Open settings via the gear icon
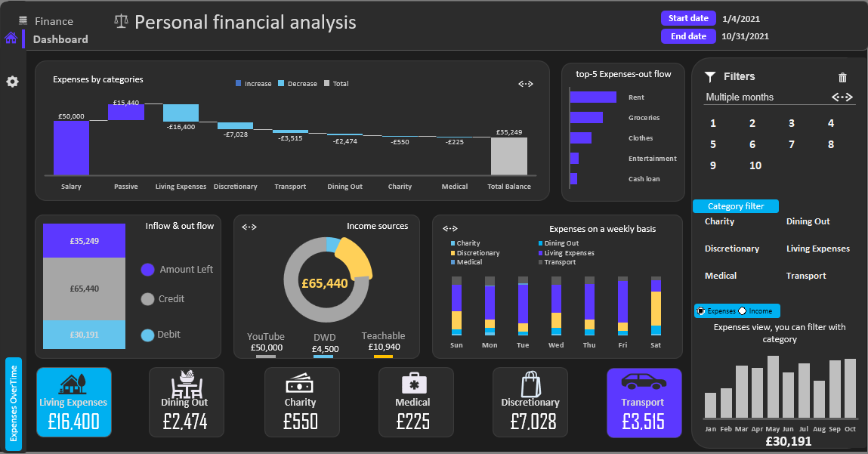Viewport: 868px width, 454px height. [x=12, y=82]
